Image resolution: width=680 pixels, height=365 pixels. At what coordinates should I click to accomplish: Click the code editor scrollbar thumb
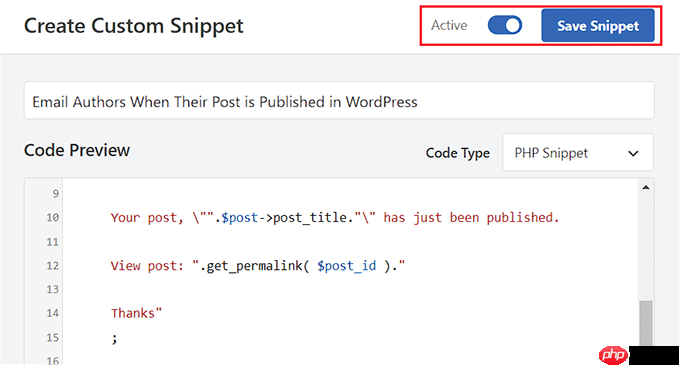[x=646, y=324]
